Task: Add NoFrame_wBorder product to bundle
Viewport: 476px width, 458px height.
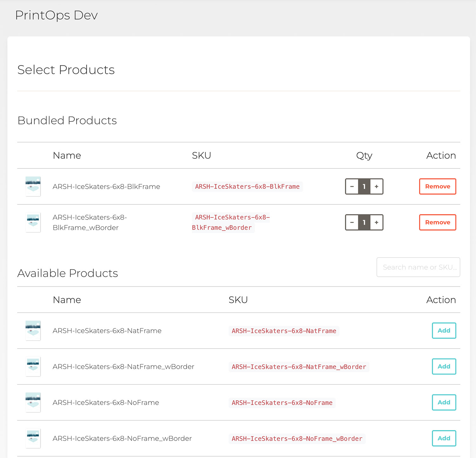Action: coord(444,438)
